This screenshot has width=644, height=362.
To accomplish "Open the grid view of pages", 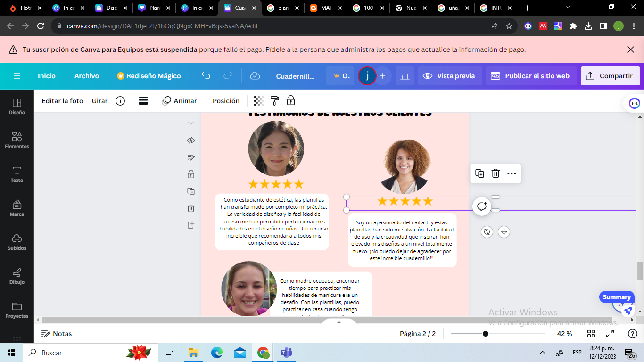I will point(591,334).
